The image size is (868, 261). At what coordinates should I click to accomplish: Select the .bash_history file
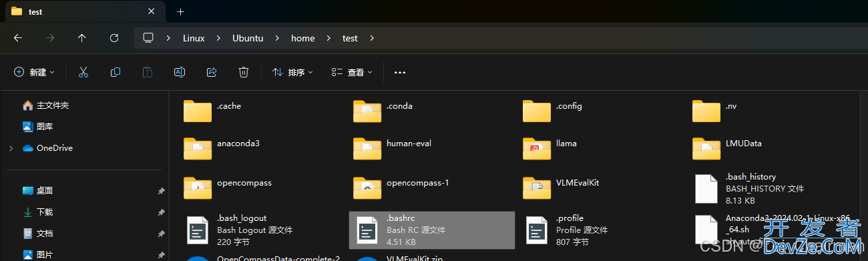(749, 188)
